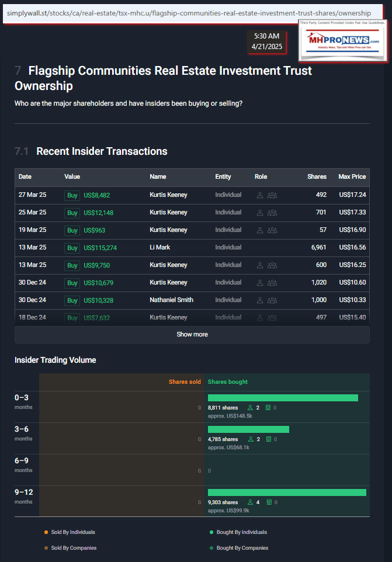The height and width of the screenshot is (562, 392).
Task: Click group role icon in Nathaniel Smith row
Action: click(x=272, y=301)
